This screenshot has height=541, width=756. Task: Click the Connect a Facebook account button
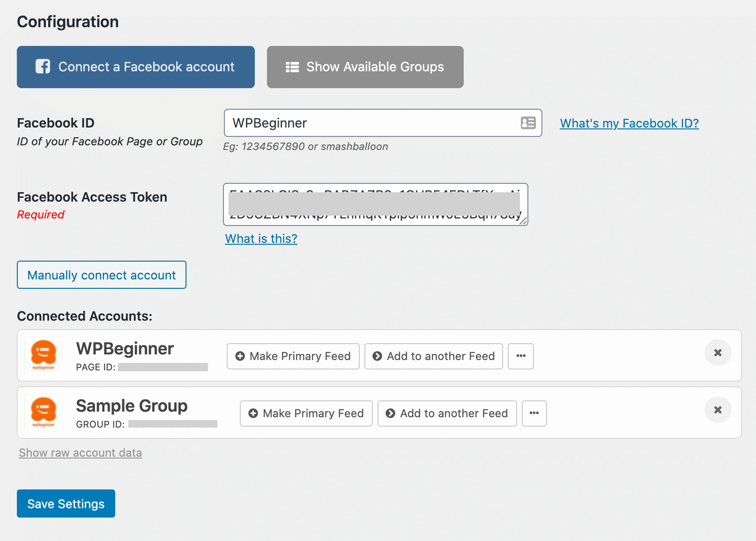[x=135, y=67]
